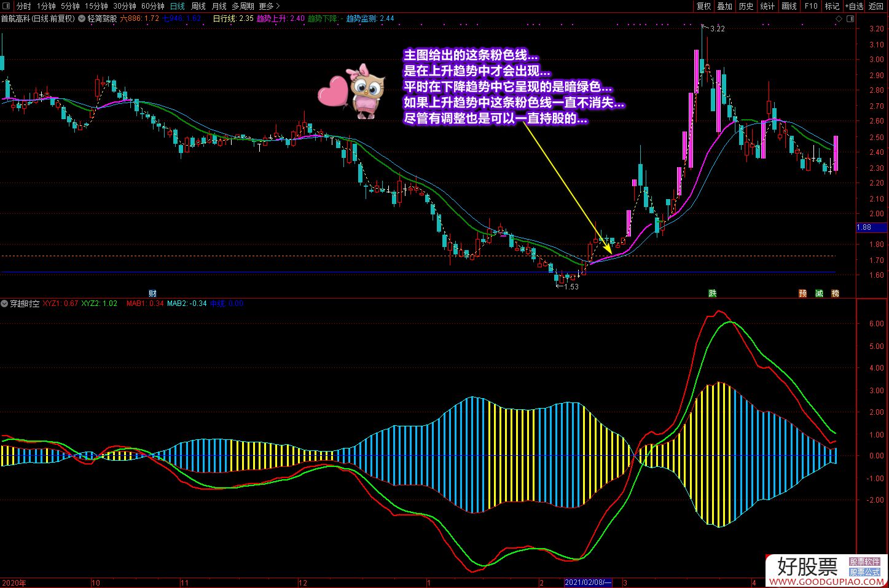889x588 pixels.
Task: Click the 标记 mark button
Action: (x=832, y=6)
